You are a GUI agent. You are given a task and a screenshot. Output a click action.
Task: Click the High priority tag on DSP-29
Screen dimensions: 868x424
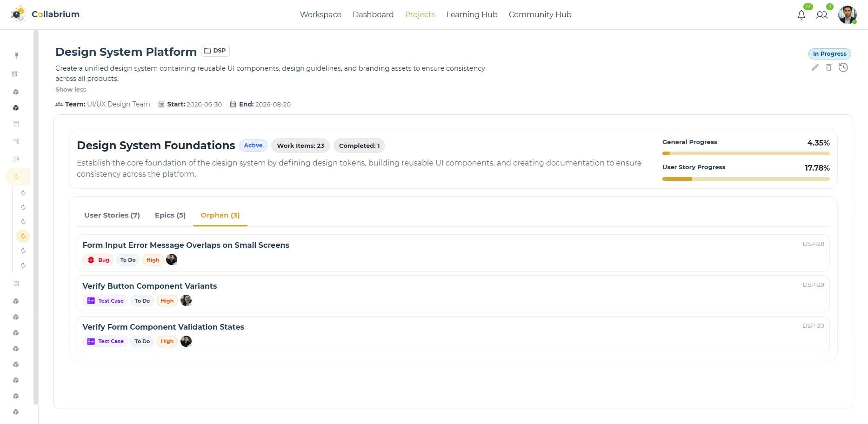(167, 301)
